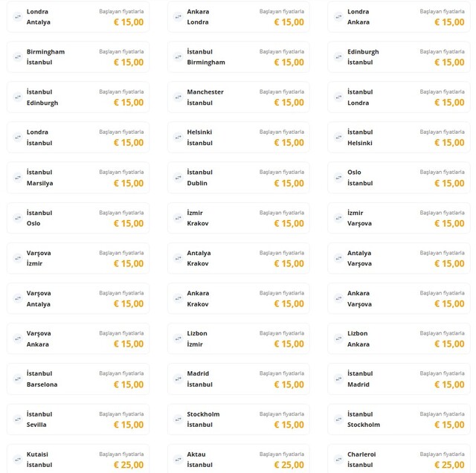Image resolution: width=476 pixels, height=473 pixels.
Task: Click the route icon on İstanbul–Sevilla card
Action: click(x=18, y=419)
